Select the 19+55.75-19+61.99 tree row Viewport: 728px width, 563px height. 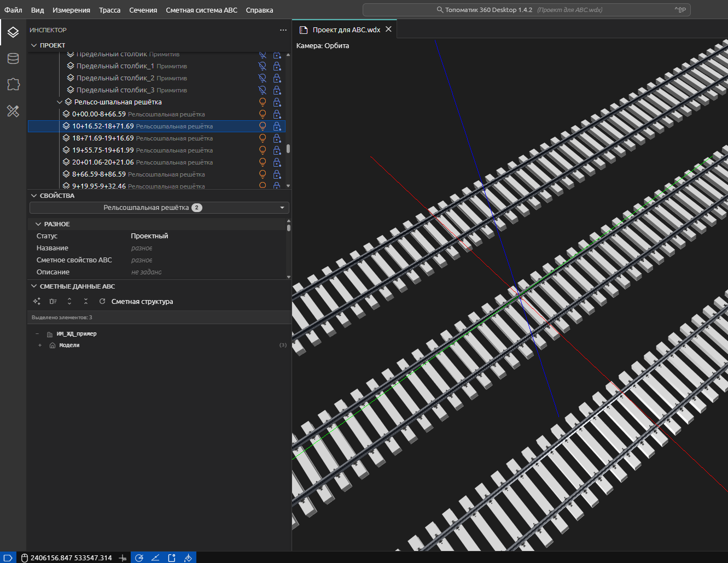[156, 150]
